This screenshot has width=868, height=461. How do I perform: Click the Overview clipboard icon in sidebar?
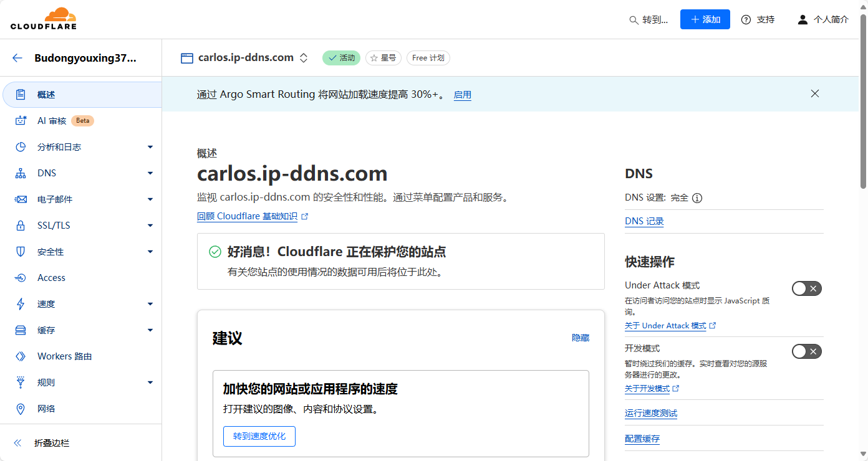pyautogui.click(x=21, y=95)
